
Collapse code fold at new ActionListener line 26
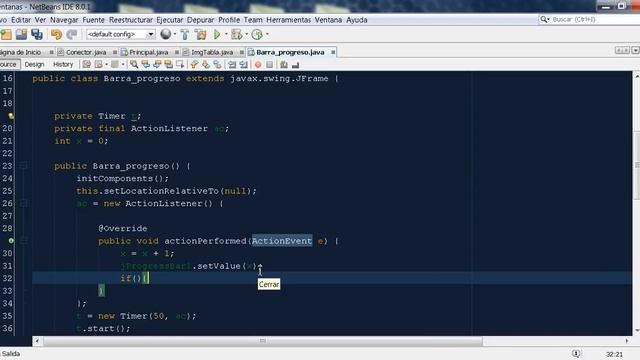[24, 203]
